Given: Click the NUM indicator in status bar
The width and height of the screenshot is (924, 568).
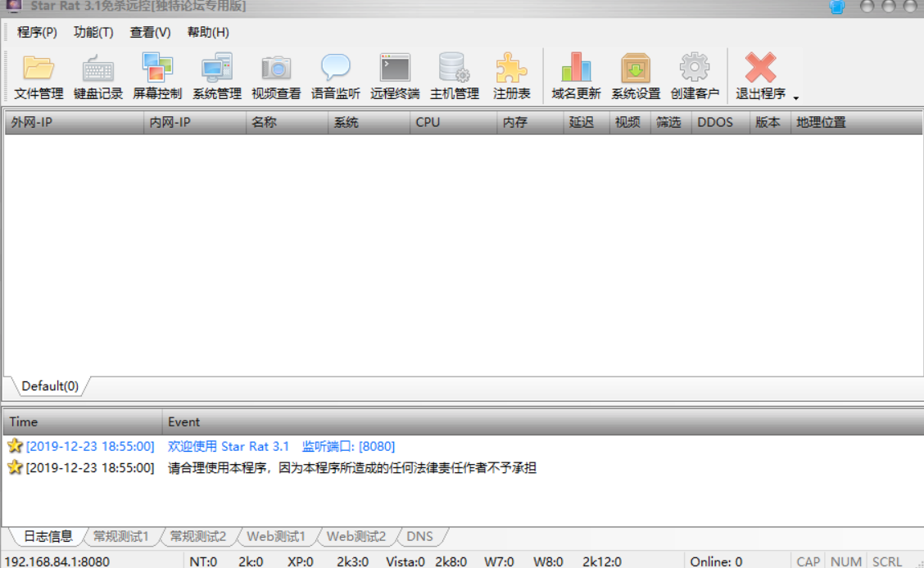Looking at the screenshot, I should (845, 561).
